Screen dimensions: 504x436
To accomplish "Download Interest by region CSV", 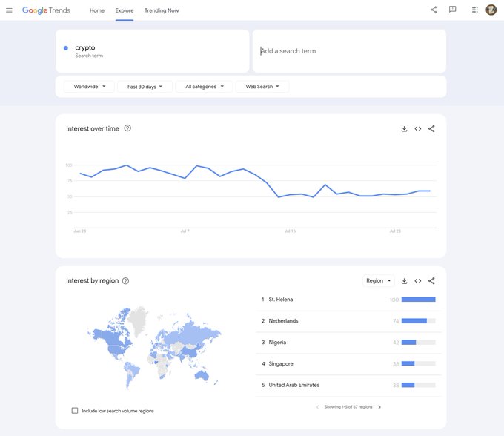I will (x=405, y=281).
